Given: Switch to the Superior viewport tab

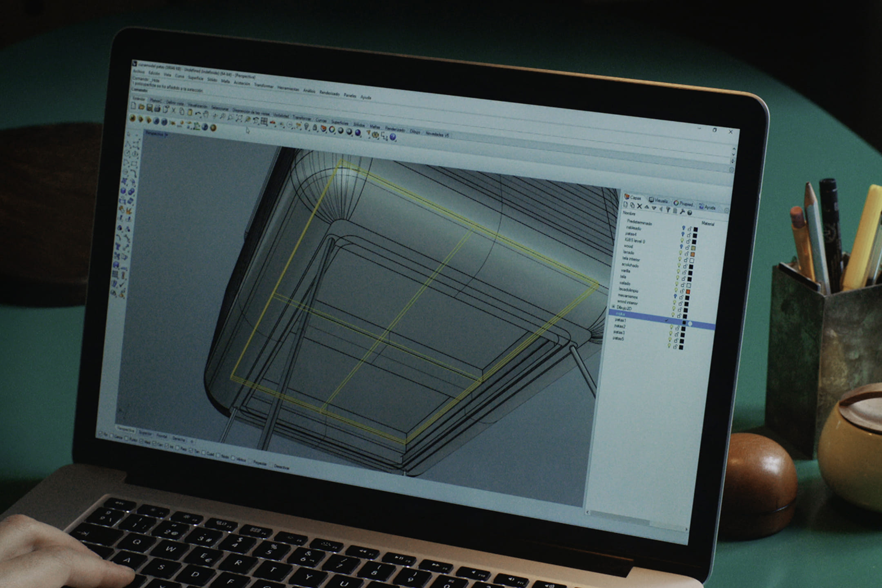Looking at the screenshot, I should click(145, 433).
